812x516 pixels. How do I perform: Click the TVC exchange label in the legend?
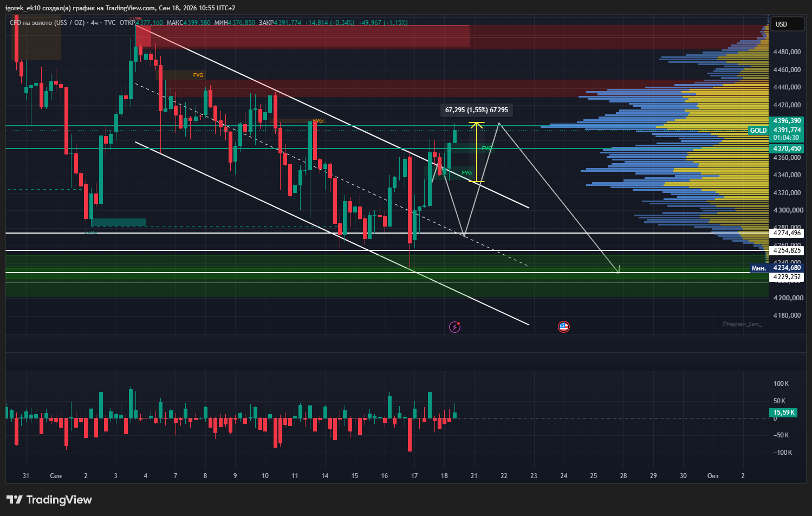[110, 23]
